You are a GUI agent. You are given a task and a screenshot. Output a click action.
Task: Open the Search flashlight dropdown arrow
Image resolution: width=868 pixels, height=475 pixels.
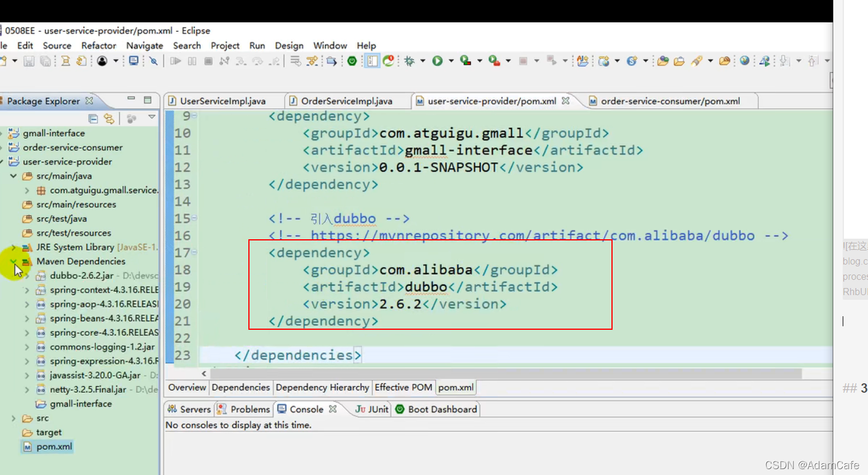pyautogui.click(x=710, y=61)
